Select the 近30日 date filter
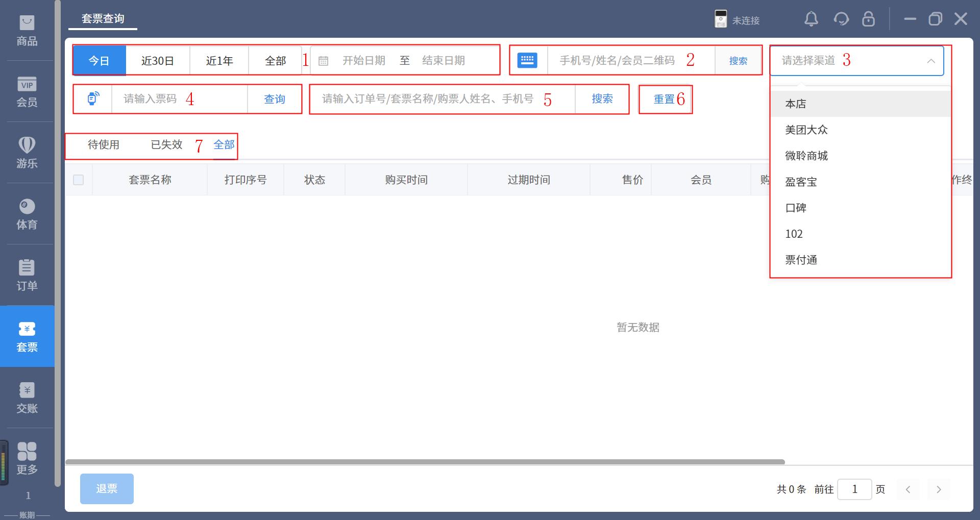This screenshot has width=980, height=520. (158, 61)
